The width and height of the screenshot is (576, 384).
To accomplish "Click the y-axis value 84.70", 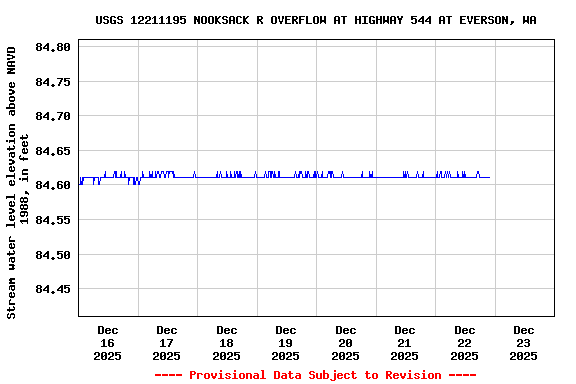I will 53,116.
